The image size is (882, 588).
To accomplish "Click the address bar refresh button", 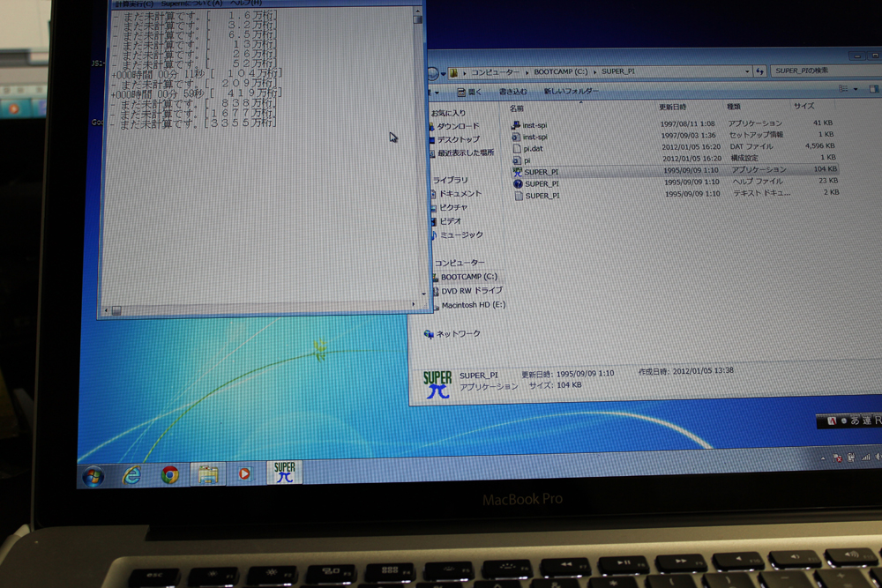I will [760, 71].
